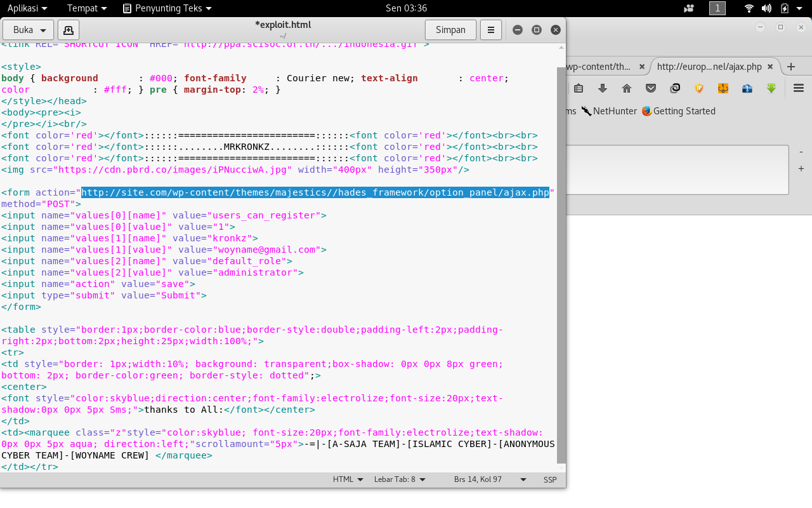
Task: Open the Penyunting Teks application menu
Action: 167,8
